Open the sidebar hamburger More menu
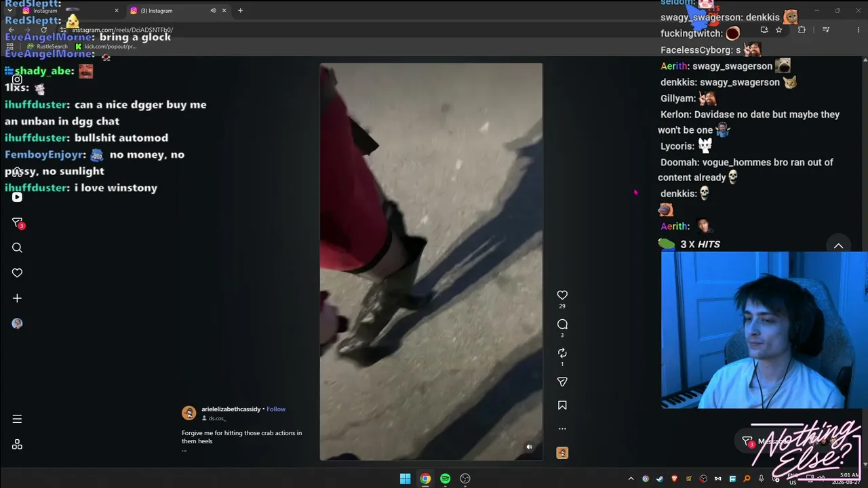The width and height of the screenshot is (868, 488). coord(17,419)
